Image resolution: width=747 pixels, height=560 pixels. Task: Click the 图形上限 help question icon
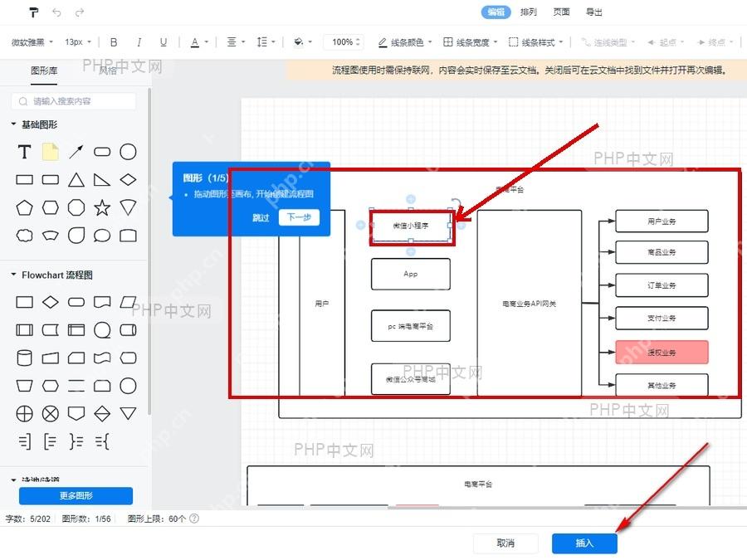(x=194, y=519)
